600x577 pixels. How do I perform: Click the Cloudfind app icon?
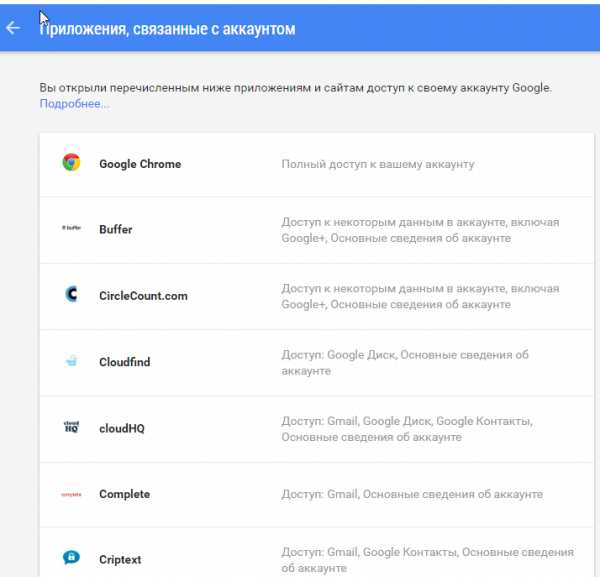tap(72, 360)
